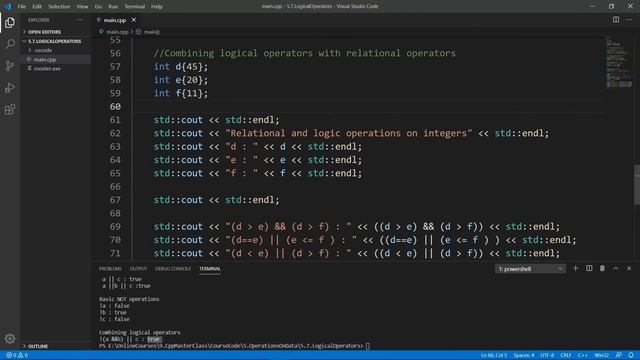
Task: Click the "Relational and logic operations" string
Action: click(349, 133)
